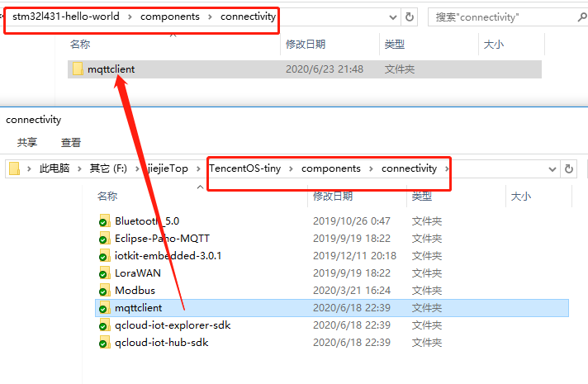Viewport: 588px width, 384px height.
Task: Click date 2019/10/26 0:47 of Bluetooth_5.0
Action: pyautogui.click(x=351, y=221)
